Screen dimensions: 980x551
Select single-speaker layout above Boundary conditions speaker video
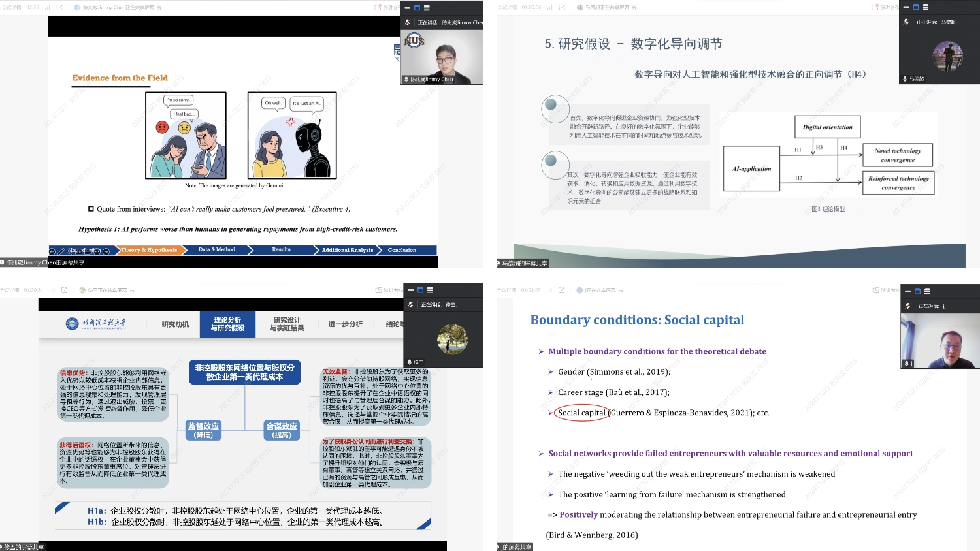[x=917, y=291]
